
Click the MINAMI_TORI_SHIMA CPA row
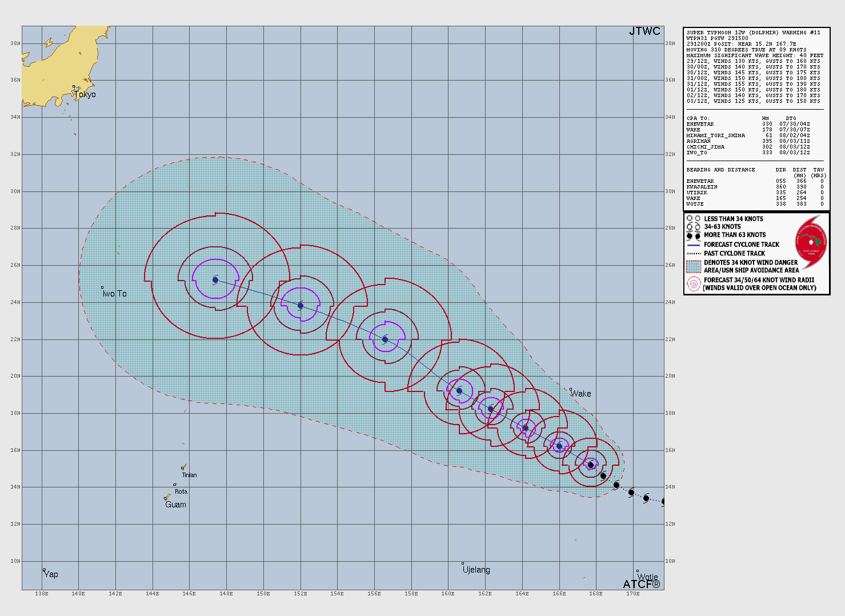[748, 135]
